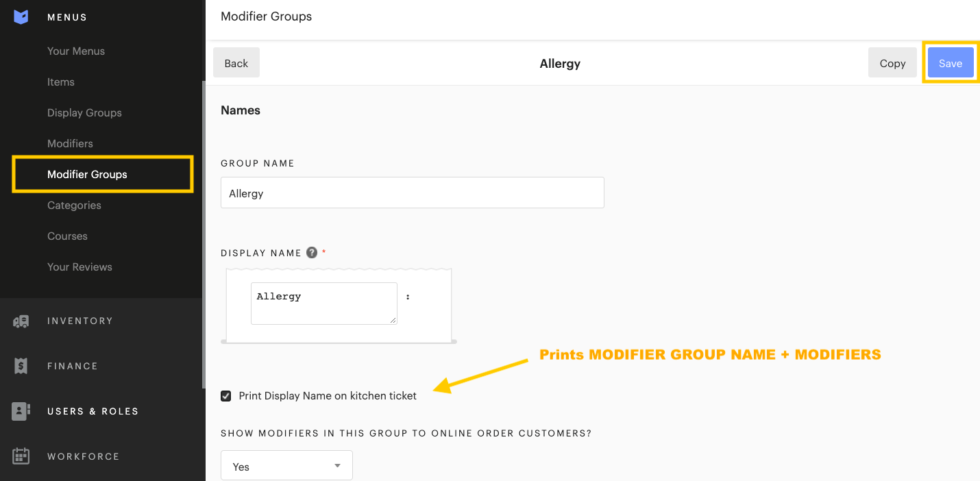This screenshot has height=481, width=980.
Task: Click the required asterisk beside Display Name help icon
Action: tap(323, 251)
